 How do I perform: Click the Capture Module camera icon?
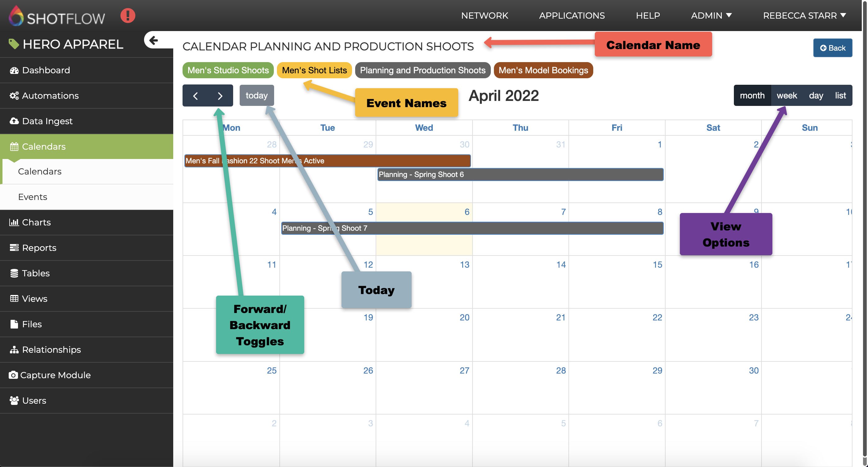pos(13,375)
